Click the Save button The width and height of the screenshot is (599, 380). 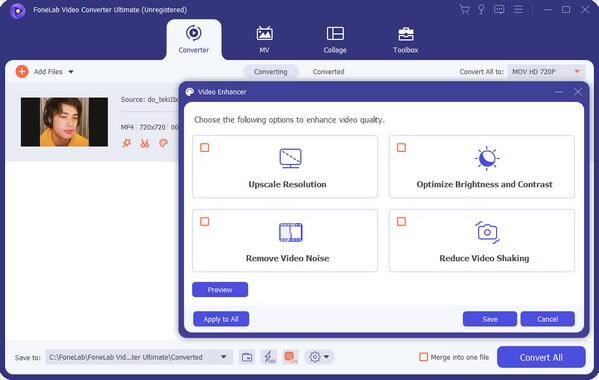490,319
